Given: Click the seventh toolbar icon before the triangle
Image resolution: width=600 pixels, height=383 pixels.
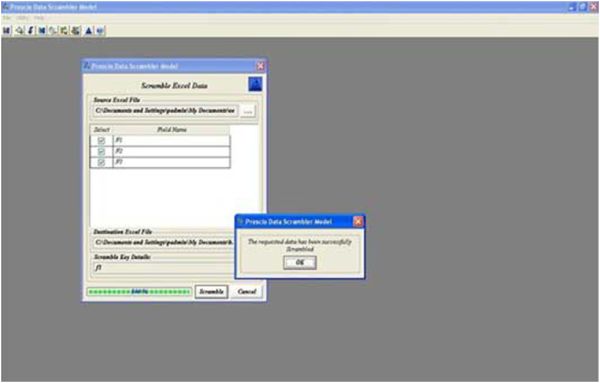Looking at the screenshot, I should tap(76, 31).
